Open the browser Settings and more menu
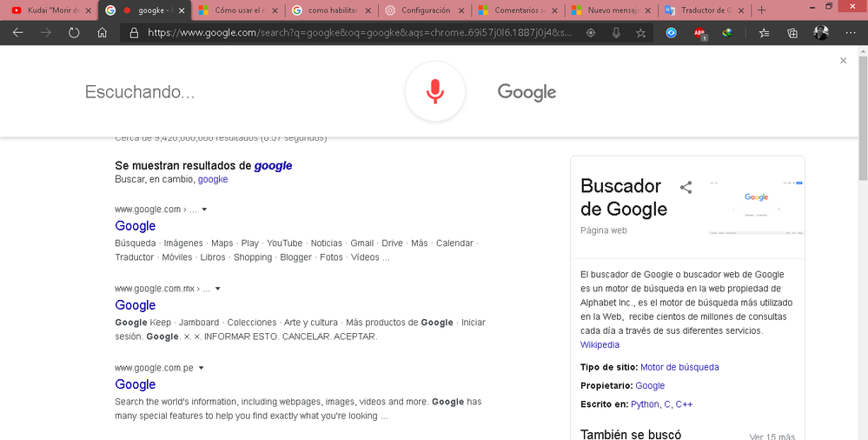This screenshot has height=440, width=868. click(x=851, y=33)
